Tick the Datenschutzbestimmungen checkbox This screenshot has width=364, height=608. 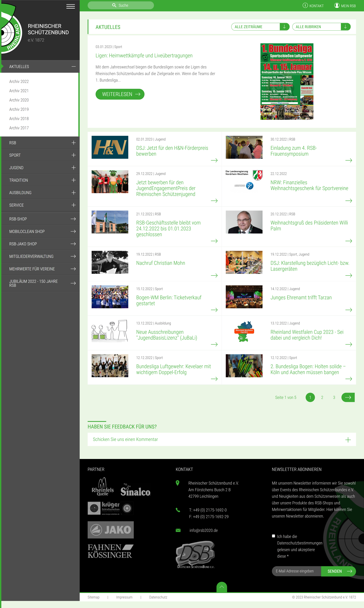pyautogui.click(x=274, y=536)
